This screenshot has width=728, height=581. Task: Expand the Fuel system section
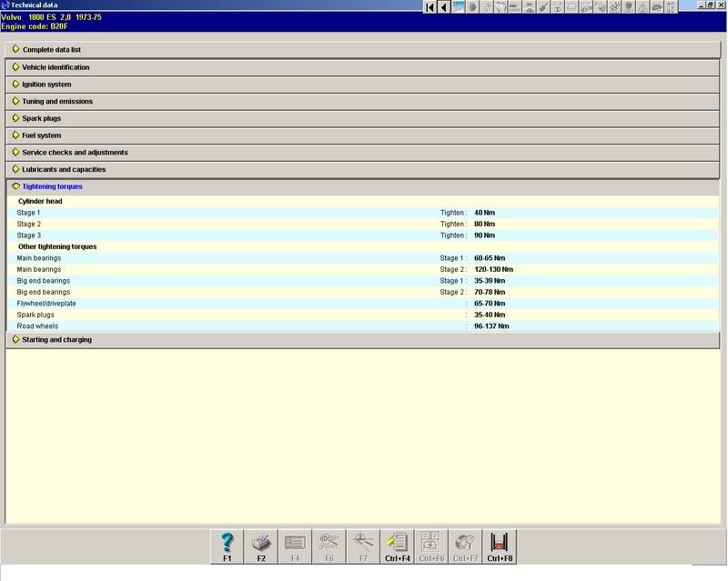point(42,135)
